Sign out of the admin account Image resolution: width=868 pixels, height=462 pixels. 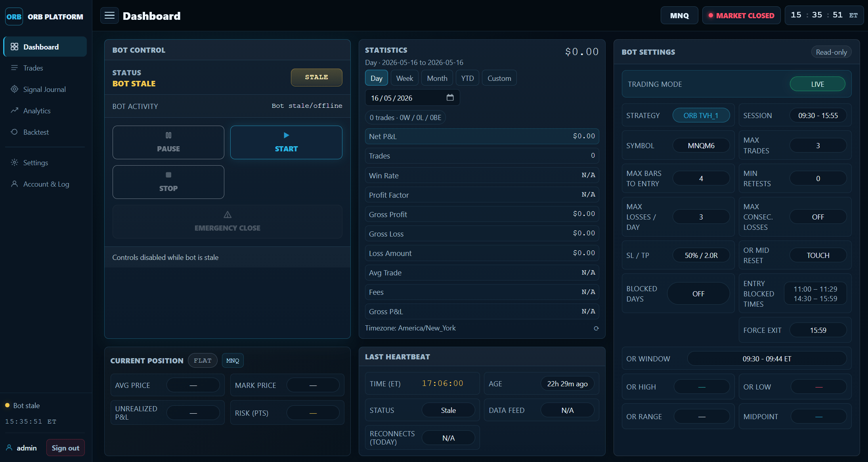[x=65, y=448]
